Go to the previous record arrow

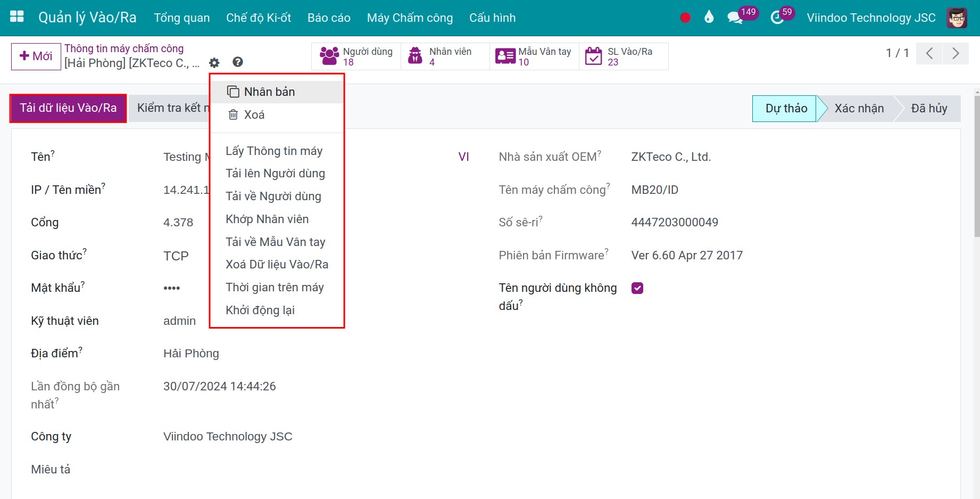coord(929,53)
